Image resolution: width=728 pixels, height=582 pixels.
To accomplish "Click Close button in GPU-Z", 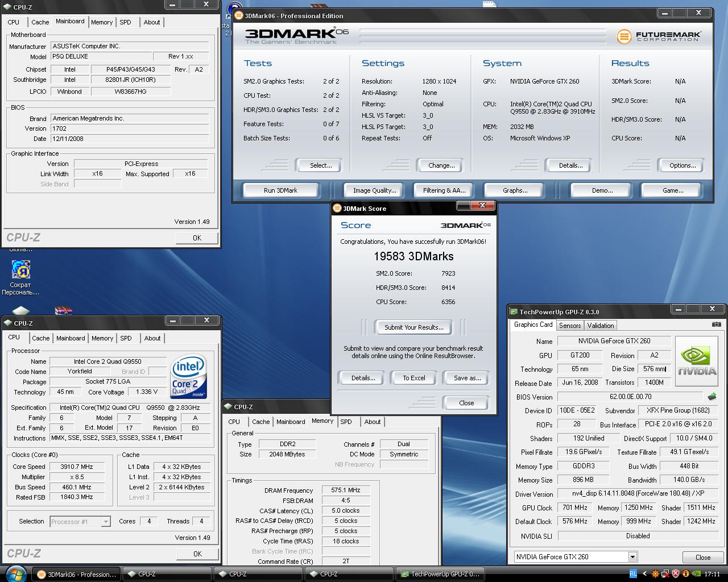I will pos(703,557).
